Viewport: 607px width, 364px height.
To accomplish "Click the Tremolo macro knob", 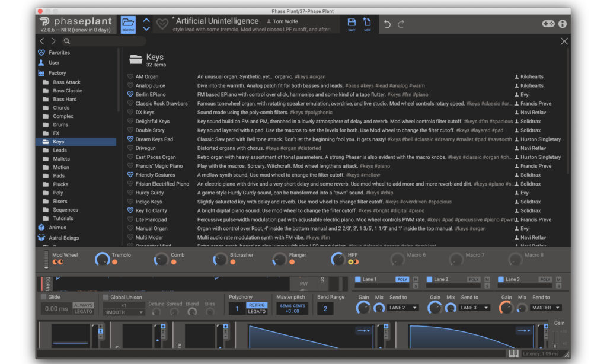I will [x=103, y=259].
